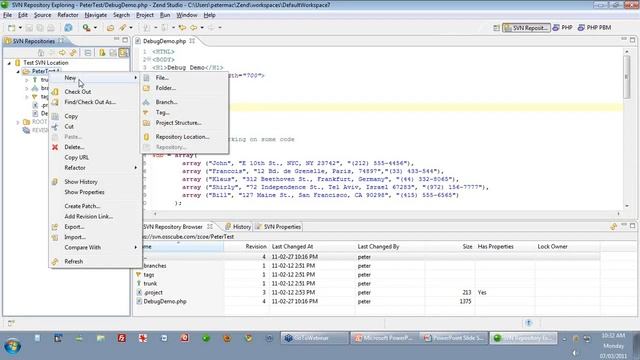Click the highlighted rightmost SVN Repositories toolbar icon
The height and width of the screenshot is (360, 640).
tap(123, 53)
